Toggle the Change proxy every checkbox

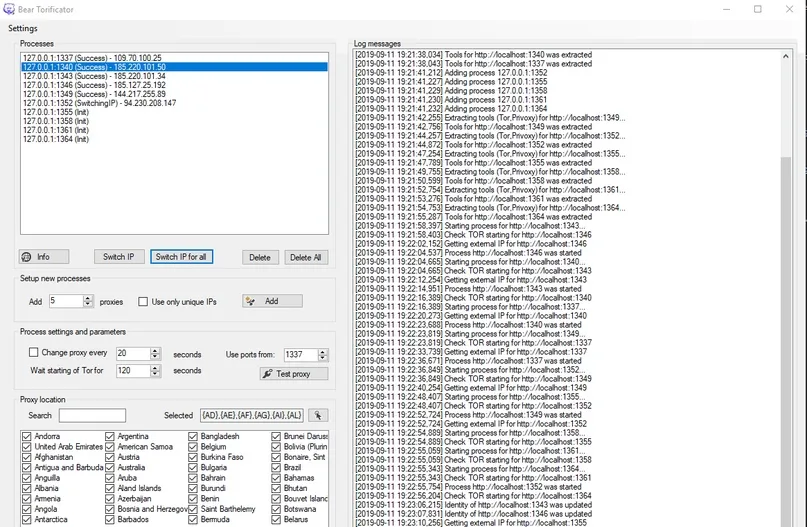click(34, 353)
